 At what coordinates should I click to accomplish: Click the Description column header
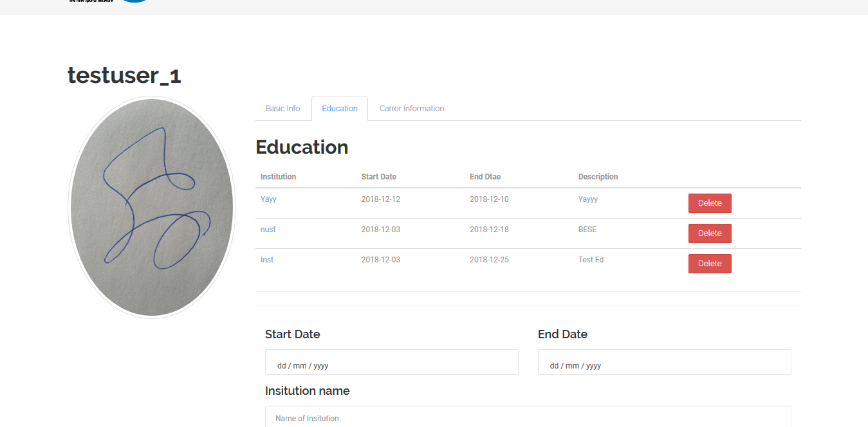pyautogui.click(x=598, y=177)
